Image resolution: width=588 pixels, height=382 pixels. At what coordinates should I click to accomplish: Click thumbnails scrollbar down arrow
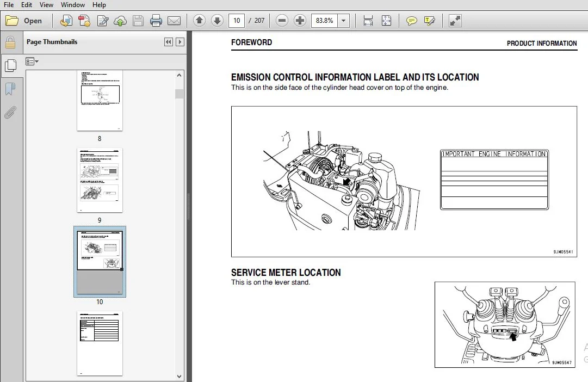(x=180, y=377)
